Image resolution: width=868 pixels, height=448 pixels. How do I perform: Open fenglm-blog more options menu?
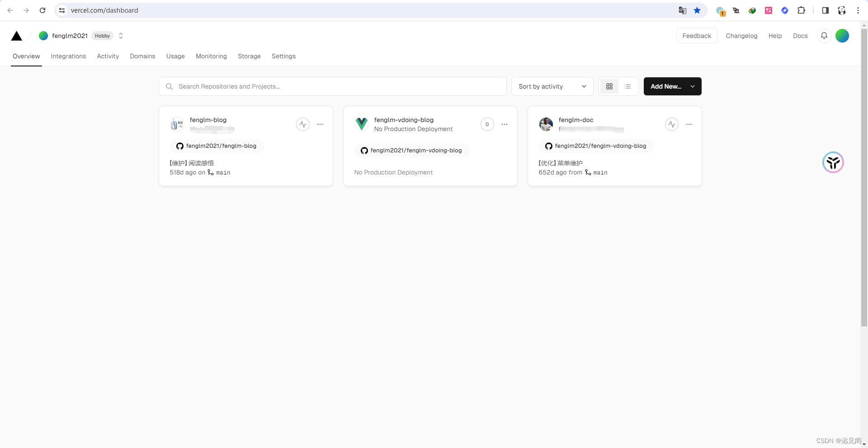320,124
